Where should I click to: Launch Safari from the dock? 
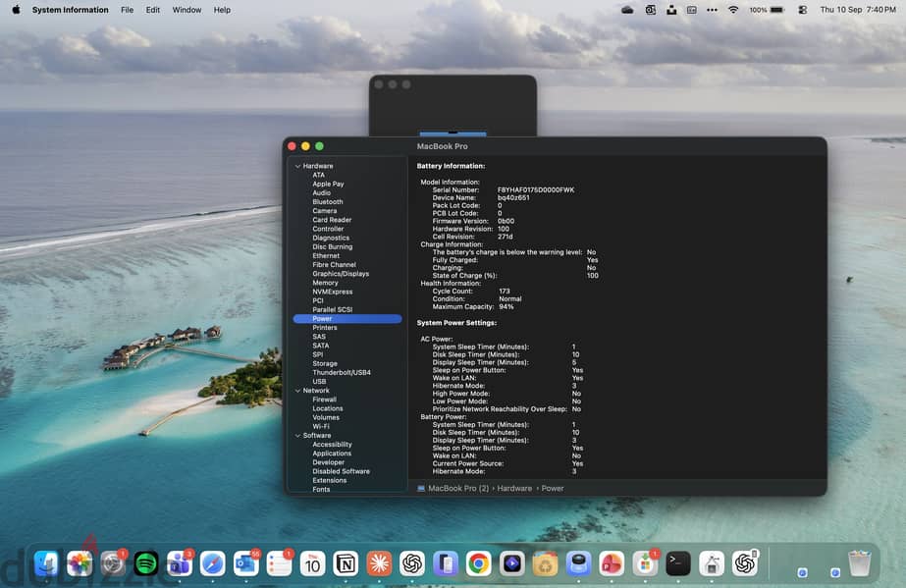pos(213,563)
